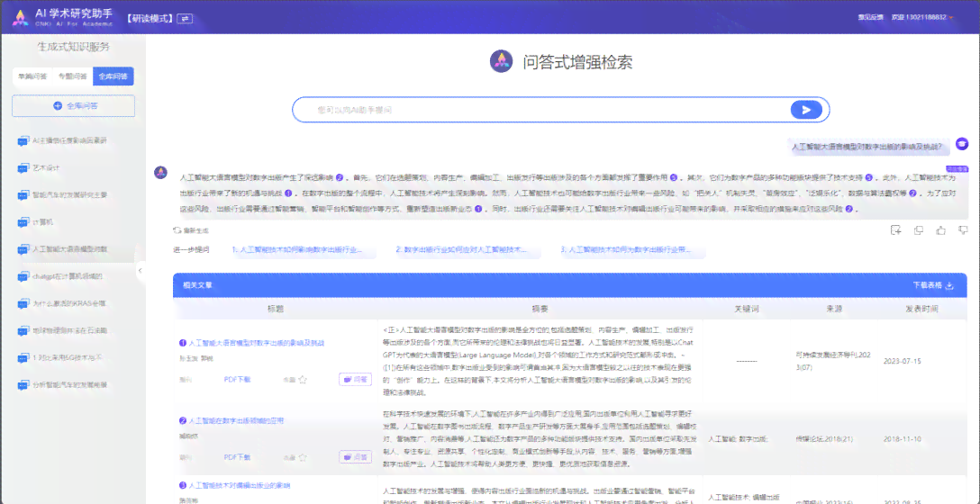Expand the 欢迎 13021188832 account dropdown
This screenshot has width=980, height=504.
point(921,17)
